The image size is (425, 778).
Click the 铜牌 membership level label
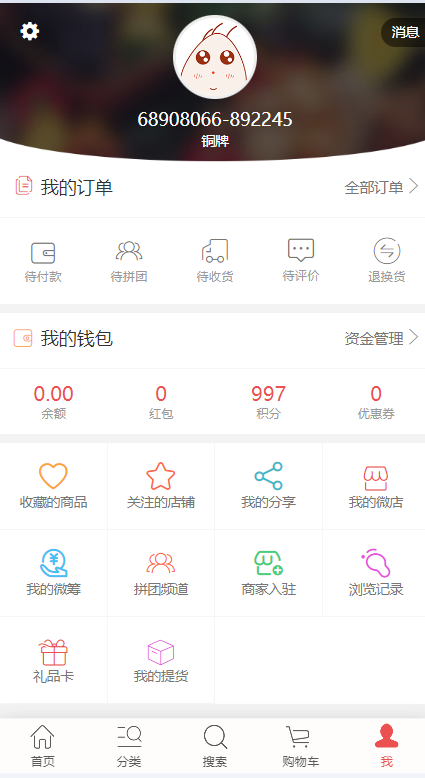coord(215,141)
